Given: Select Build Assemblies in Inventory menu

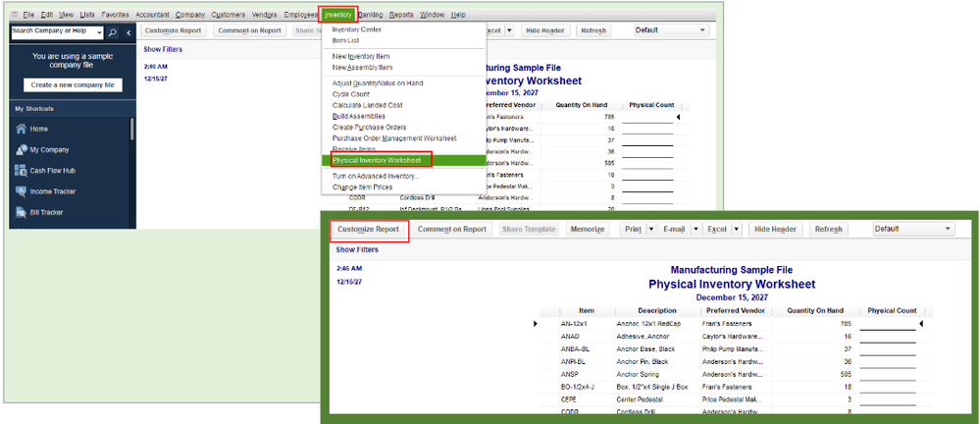Looking at the screenshot, I should click(x=359, y=116).
